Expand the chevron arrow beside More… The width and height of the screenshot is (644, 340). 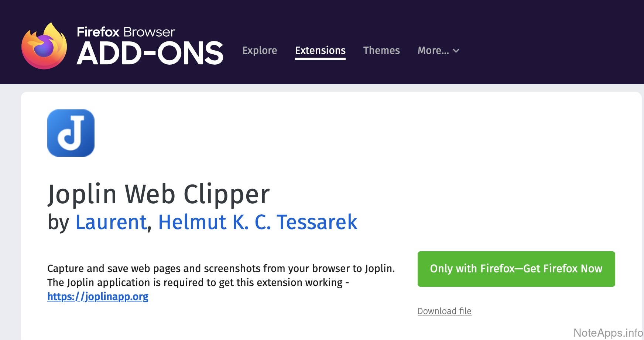tap(456, 51)
